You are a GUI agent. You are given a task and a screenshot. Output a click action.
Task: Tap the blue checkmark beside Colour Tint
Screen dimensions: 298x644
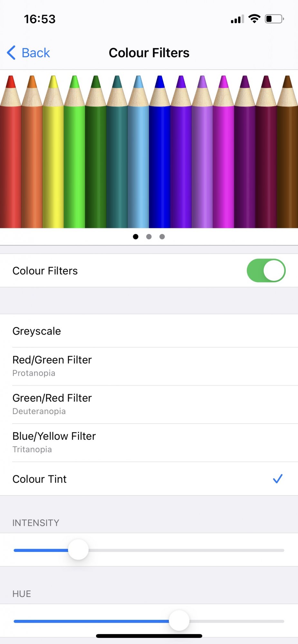278,479
